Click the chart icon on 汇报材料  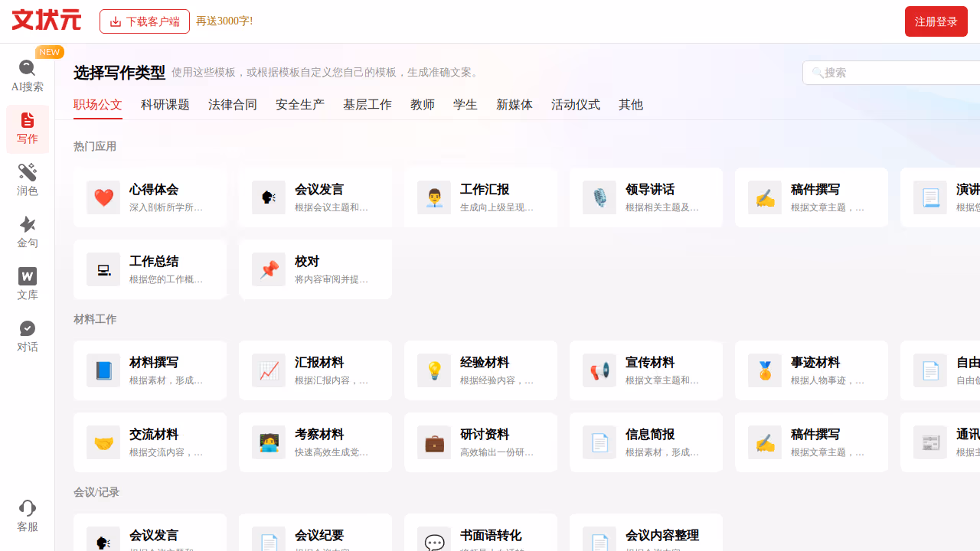coord(269,370)
